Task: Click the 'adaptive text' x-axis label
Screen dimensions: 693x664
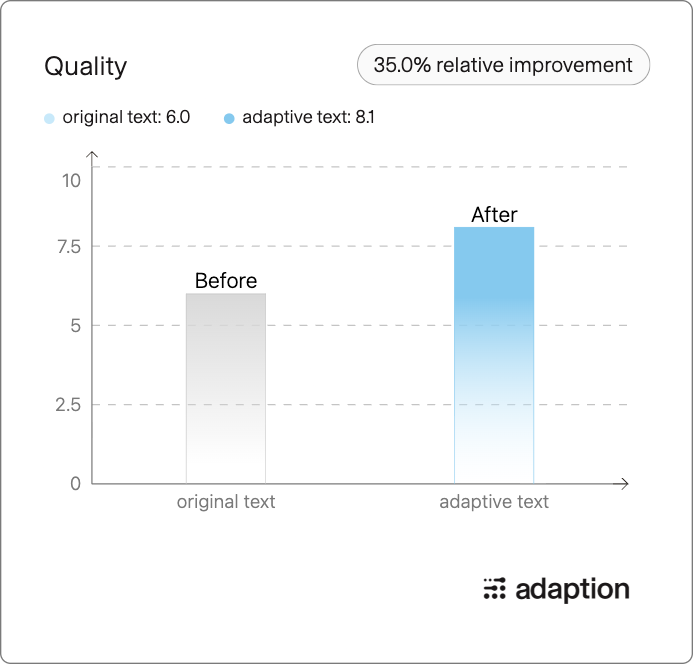Action: 494,502
